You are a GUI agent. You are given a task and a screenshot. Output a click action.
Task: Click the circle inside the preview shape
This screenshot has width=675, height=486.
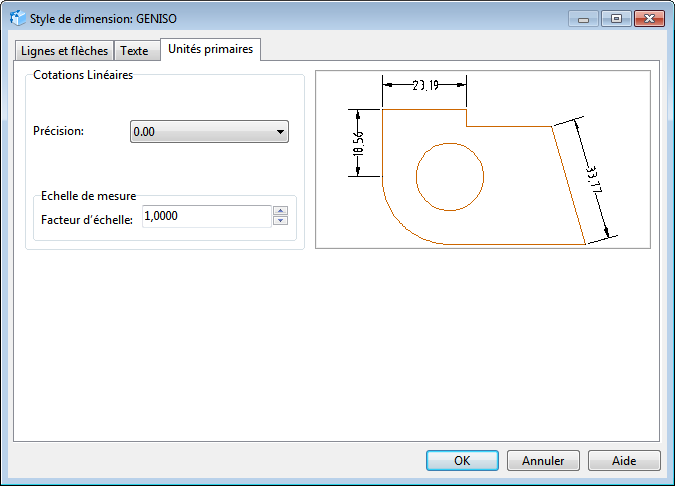(x=449, y=176)
